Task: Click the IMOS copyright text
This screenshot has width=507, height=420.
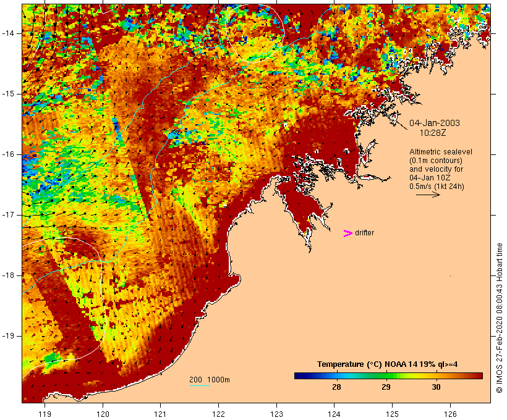Action: 500,318
